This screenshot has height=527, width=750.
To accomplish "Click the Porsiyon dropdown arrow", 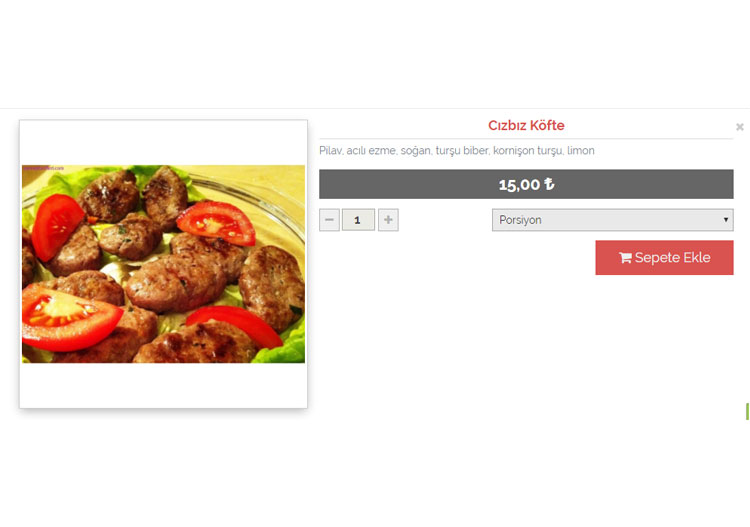I will pos(726,220).
